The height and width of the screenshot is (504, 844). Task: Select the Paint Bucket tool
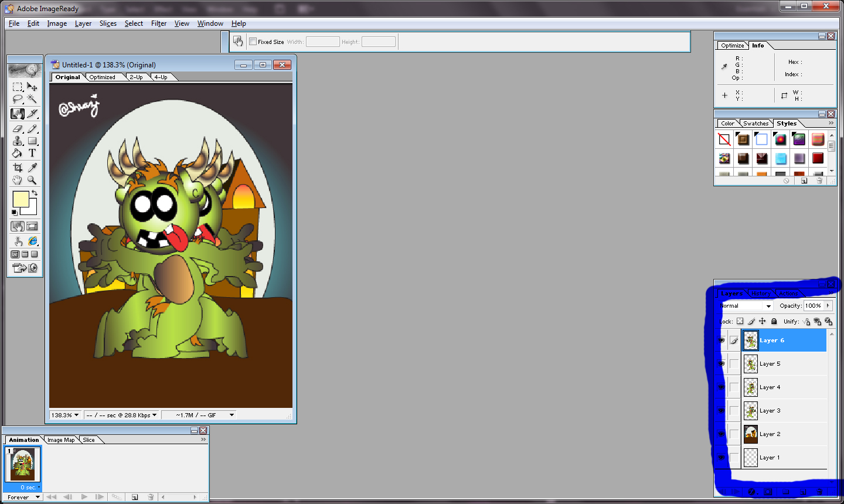pos(18,153)
